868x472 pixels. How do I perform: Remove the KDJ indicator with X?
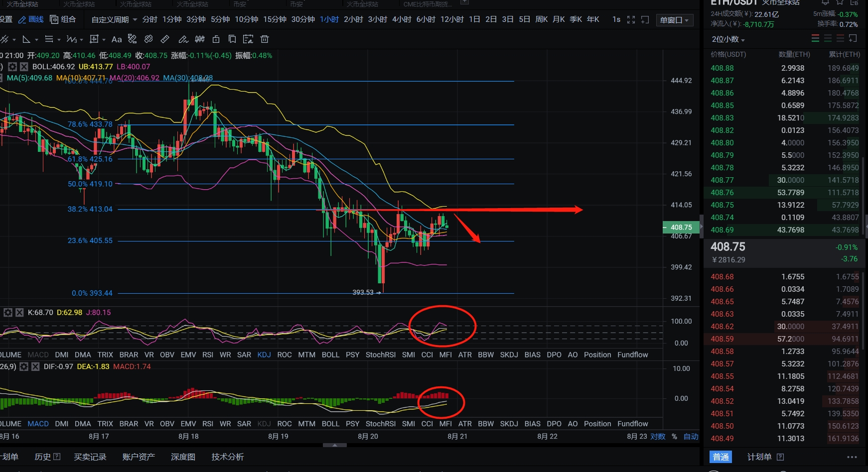(x=19, y=313)
